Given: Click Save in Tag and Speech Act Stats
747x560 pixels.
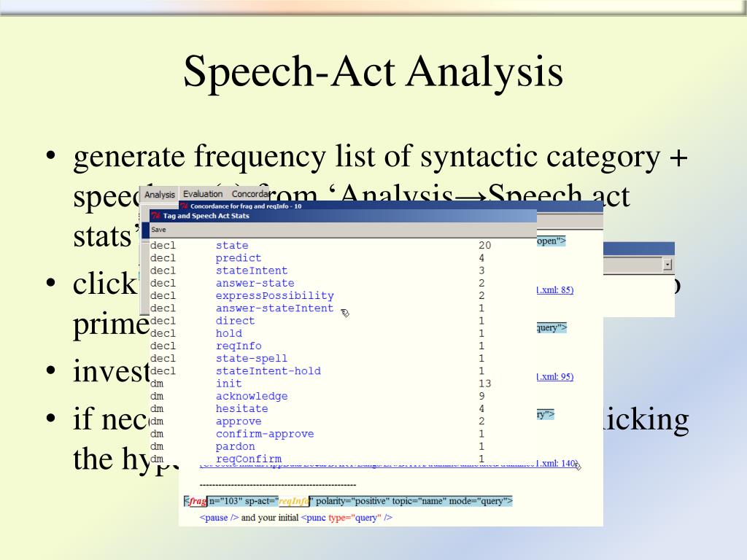Looking at the screenshot, I should tap(158, 230).
